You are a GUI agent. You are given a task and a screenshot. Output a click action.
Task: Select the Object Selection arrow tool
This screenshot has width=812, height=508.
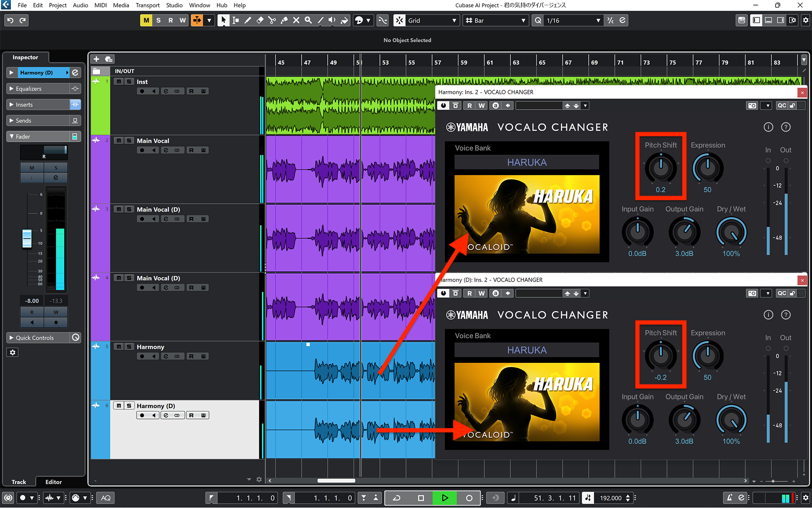[x=223, y=20]
